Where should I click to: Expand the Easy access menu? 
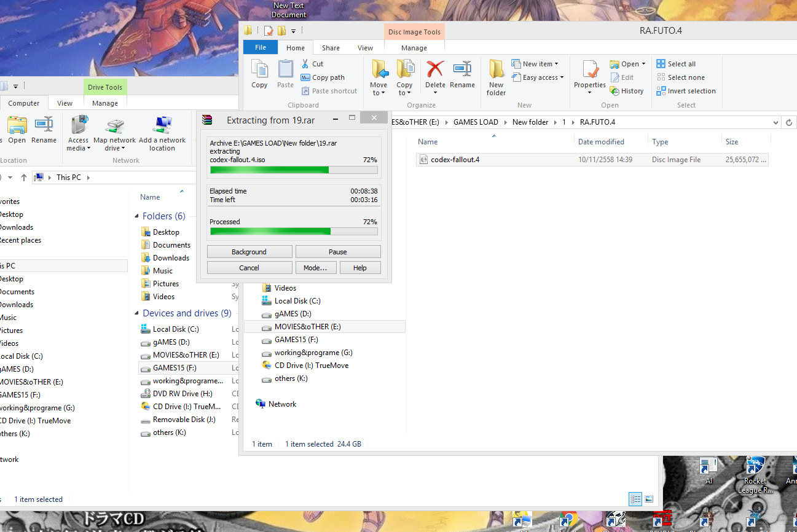tap(537, 77)
